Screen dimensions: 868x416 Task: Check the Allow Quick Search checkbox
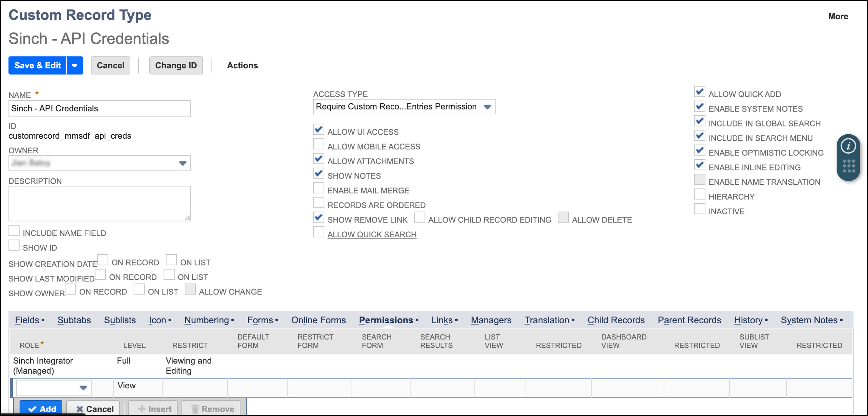(x=319, y=232)
